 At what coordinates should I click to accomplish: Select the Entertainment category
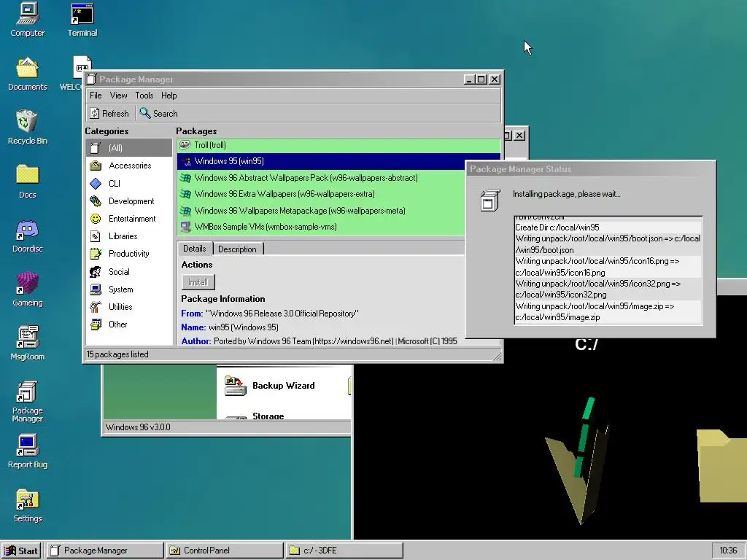click(x=128, y=219)
